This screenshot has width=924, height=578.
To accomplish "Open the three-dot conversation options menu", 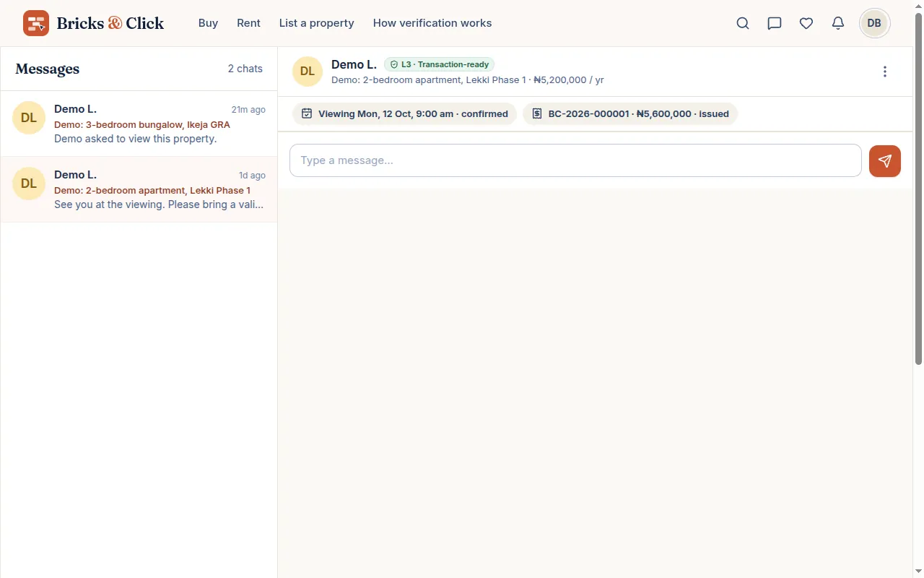I will 885,72.
